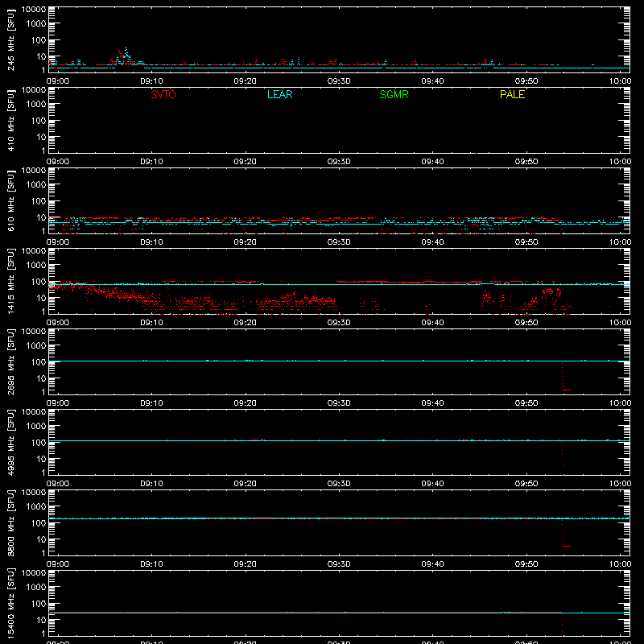Image resolution: width=644 pixels, height=644 pixels.
Task: Click the green SGMR legend label
Action: (394, 94)
